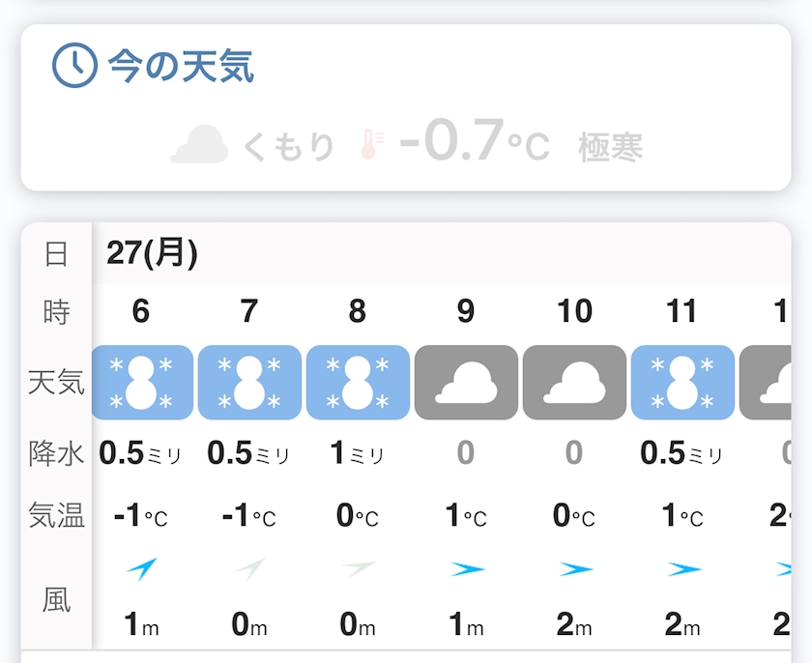Image resolution: width=812 pixels, height=663 pixels.
Task: Select the snowman weather icon for 7時
Action: tap(249, 382)
